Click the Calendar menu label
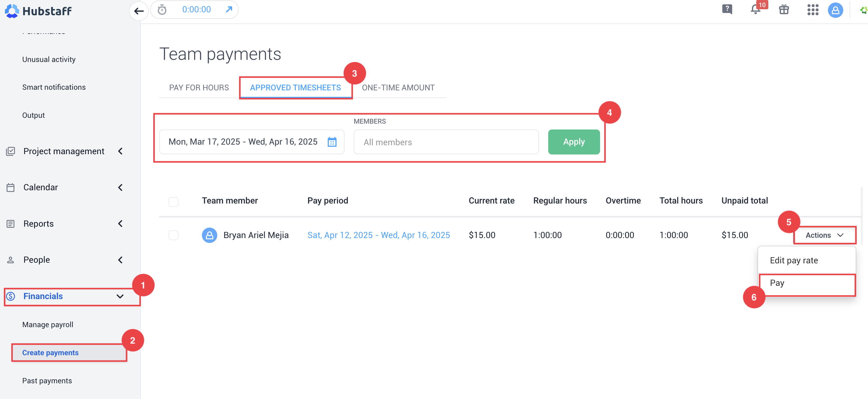This screenshot has height=399, width=868. pyautogui.click(x=40, y=187)
